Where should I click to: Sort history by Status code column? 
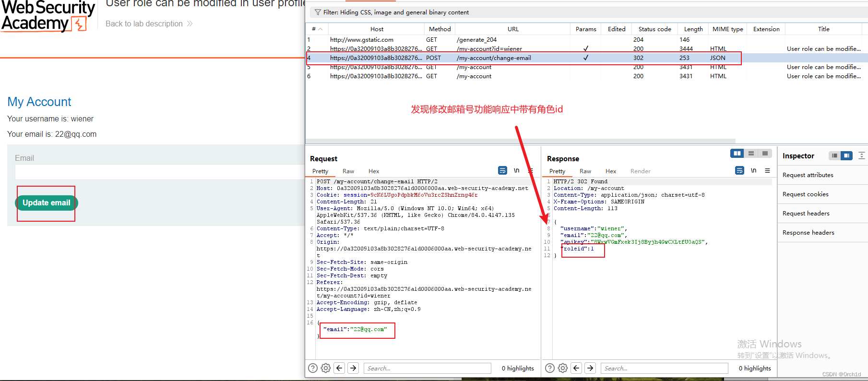tap(654, 29)
